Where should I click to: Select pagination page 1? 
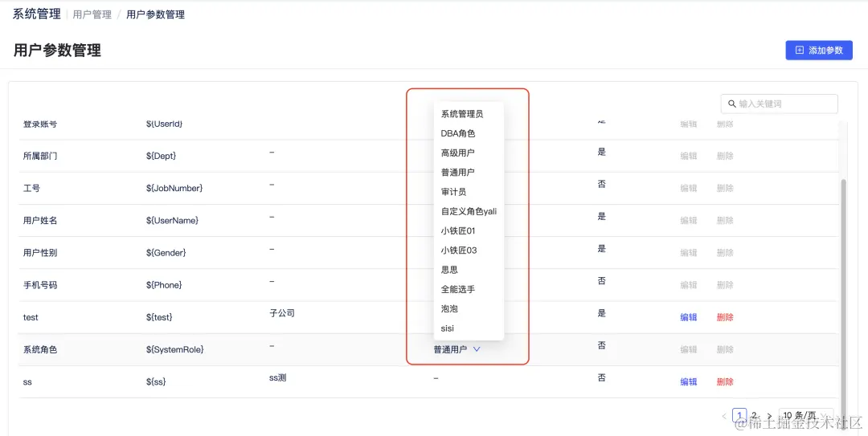(x=739, y=415)
